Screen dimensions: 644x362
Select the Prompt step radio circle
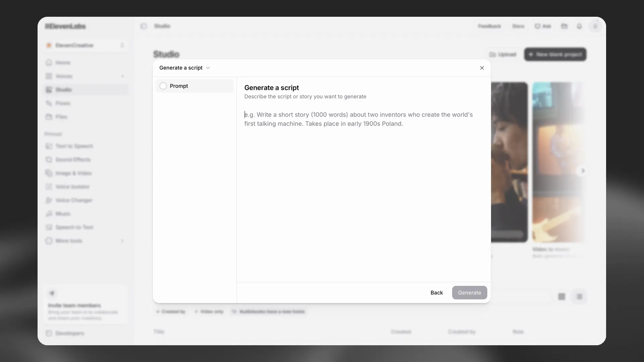tap(163, 86)
